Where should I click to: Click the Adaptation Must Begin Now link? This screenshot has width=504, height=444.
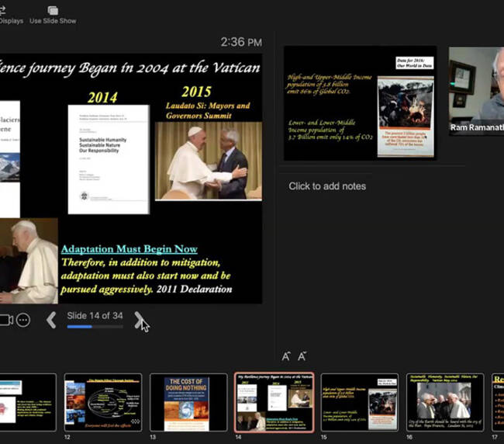129,249
